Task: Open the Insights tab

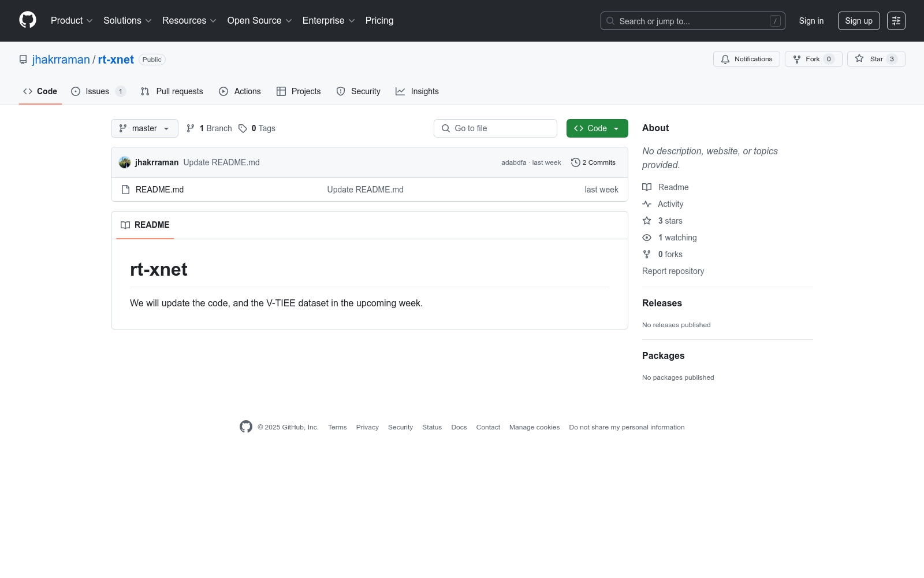Action: coord(417,91)
